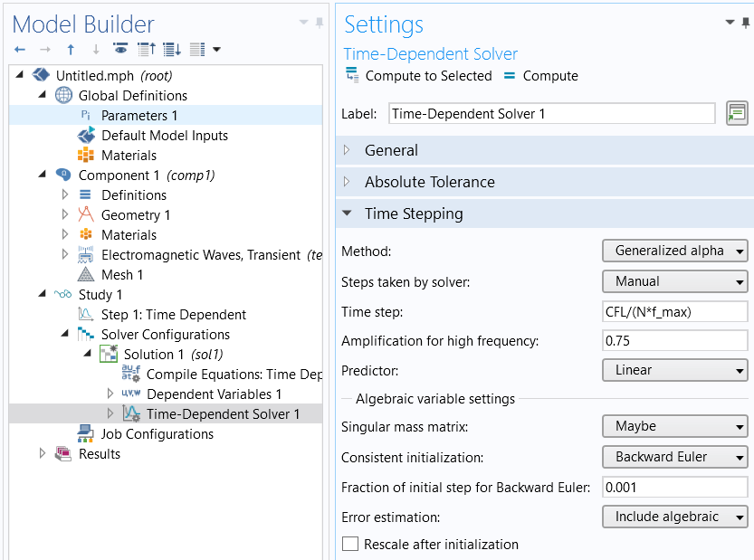Screen dimensions: 754x560
Task: Click the Compute to Selected icon
Action: point(352,76)
